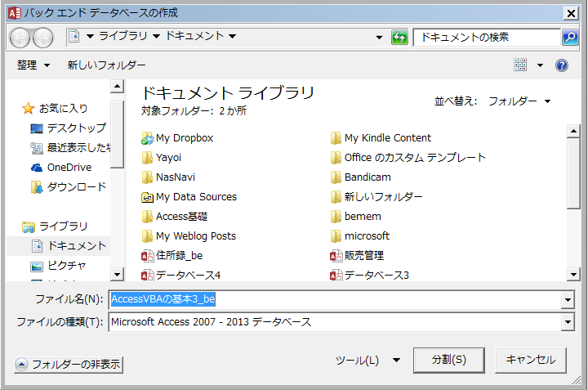Click the 分割(S) button

point(450,360)
